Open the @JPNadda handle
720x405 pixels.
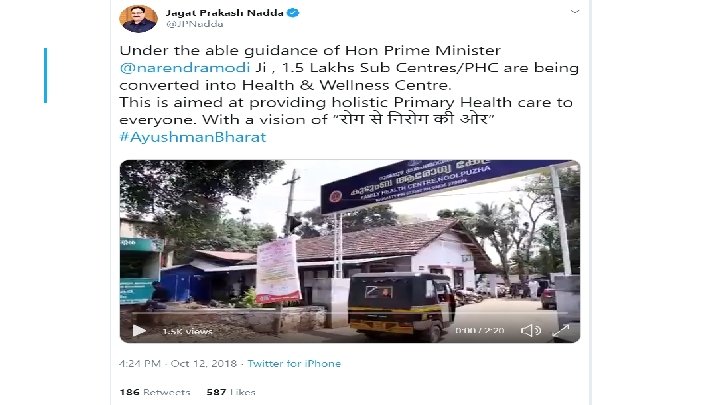tap(195, 24)
